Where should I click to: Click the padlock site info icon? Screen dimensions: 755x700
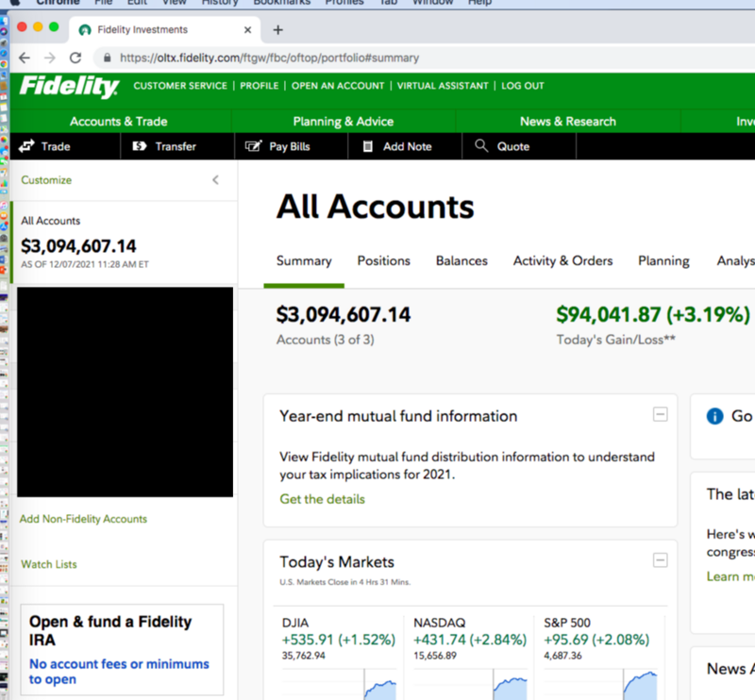coord(107,58)
